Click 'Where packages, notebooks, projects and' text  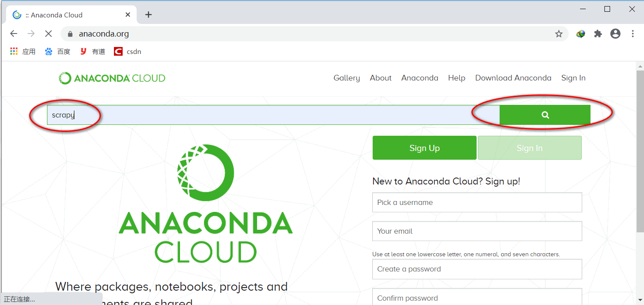171,287
